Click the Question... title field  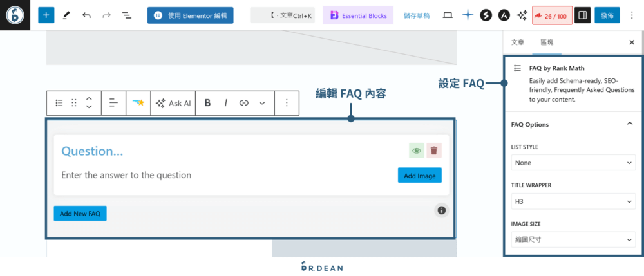92,151
